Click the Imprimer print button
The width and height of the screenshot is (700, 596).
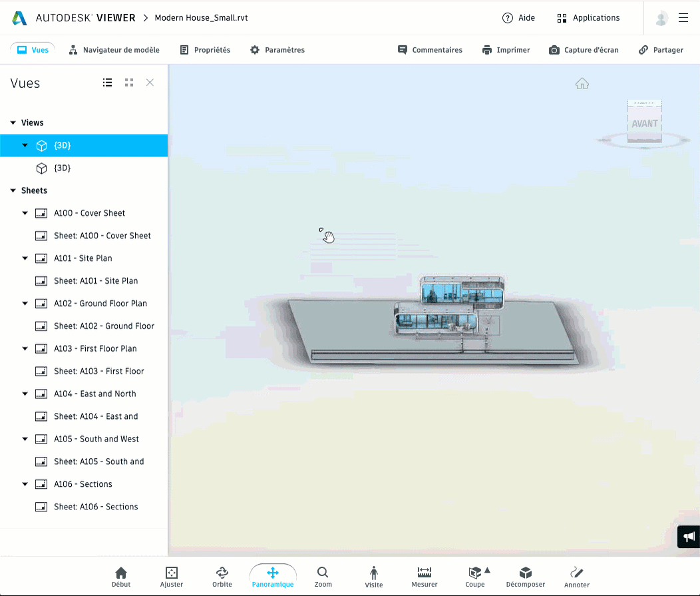tap(506, 50)
